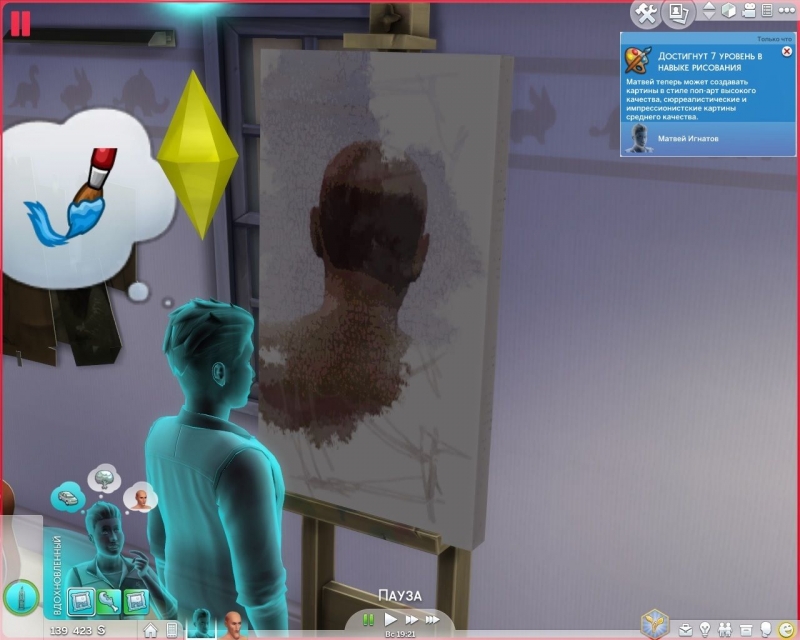The width and height of the screenshot is (800, 640).
Task: Set game speed to fast forward
Action: [x=411, y=620]
